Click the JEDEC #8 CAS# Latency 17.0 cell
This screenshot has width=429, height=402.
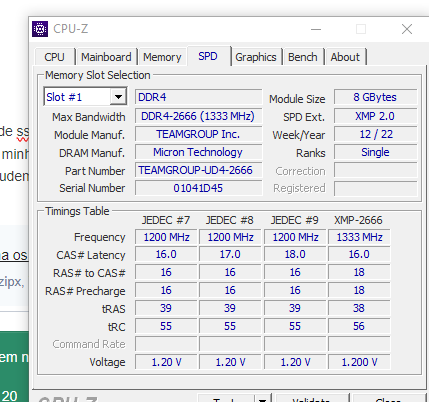click(x=230, y=254)
